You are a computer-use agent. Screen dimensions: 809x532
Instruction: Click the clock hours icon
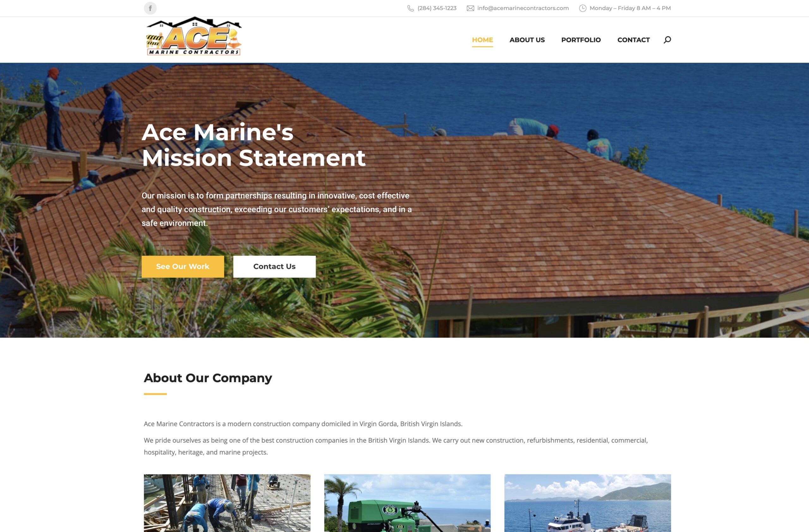tap(583, 8)
